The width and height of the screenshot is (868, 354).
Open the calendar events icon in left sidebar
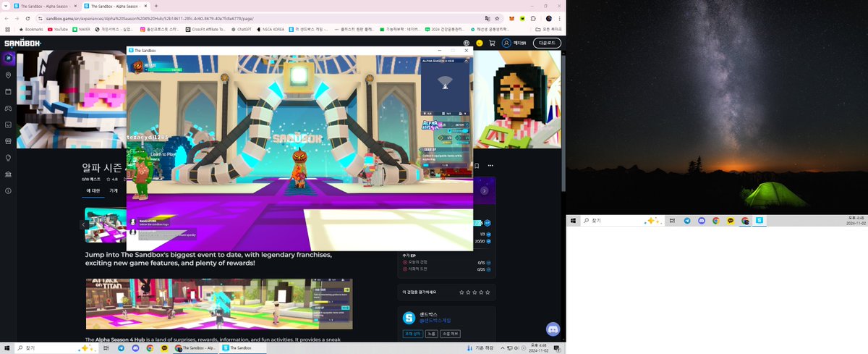[8, 92]
